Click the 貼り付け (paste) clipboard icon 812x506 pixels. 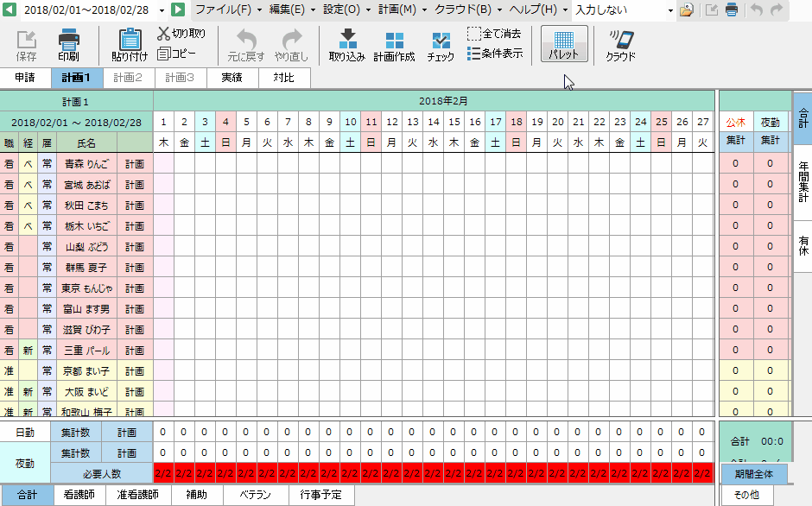[x=129, y=40]
